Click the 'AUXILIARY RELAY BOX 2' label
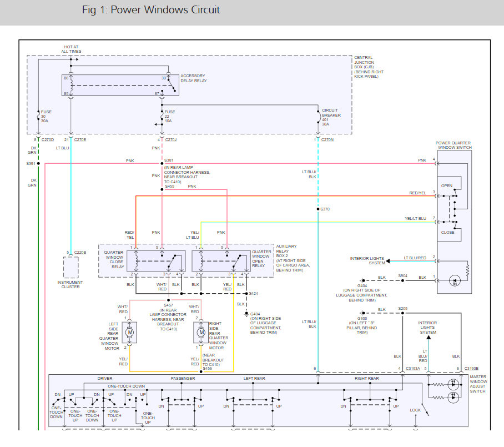504x447 pixels. coord(286,251)
